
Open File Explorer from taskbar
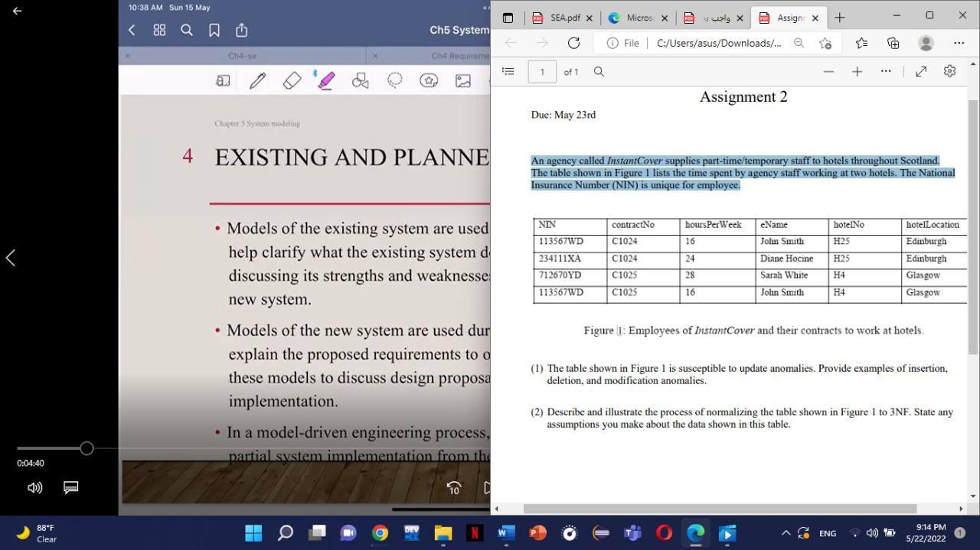point(443,532)
